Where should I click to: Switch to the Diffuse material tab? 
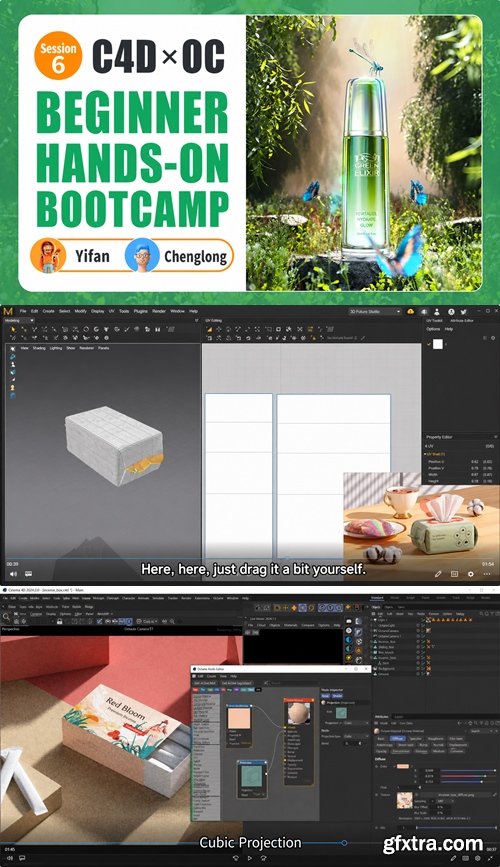pyautogui.click(x=398, y=738)
